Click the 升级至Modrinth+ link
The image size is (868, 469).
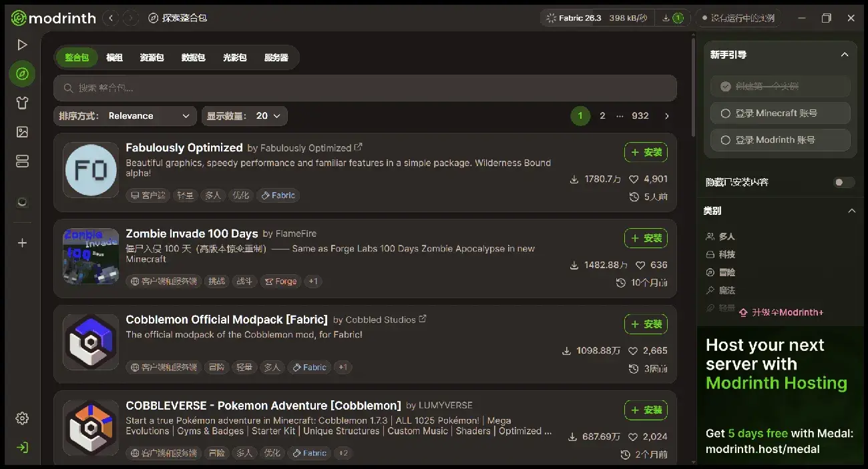coord(781,312)
